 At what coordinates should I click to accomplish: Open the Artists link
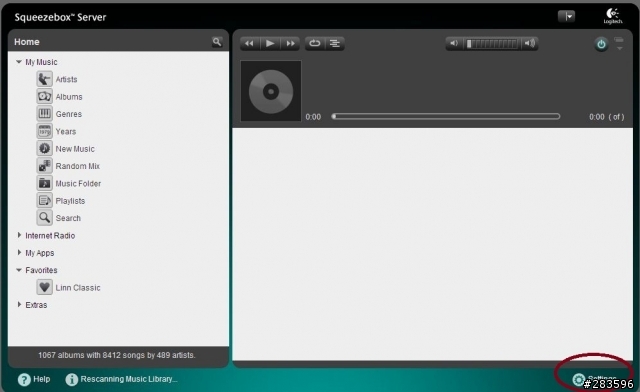(66, 79)
